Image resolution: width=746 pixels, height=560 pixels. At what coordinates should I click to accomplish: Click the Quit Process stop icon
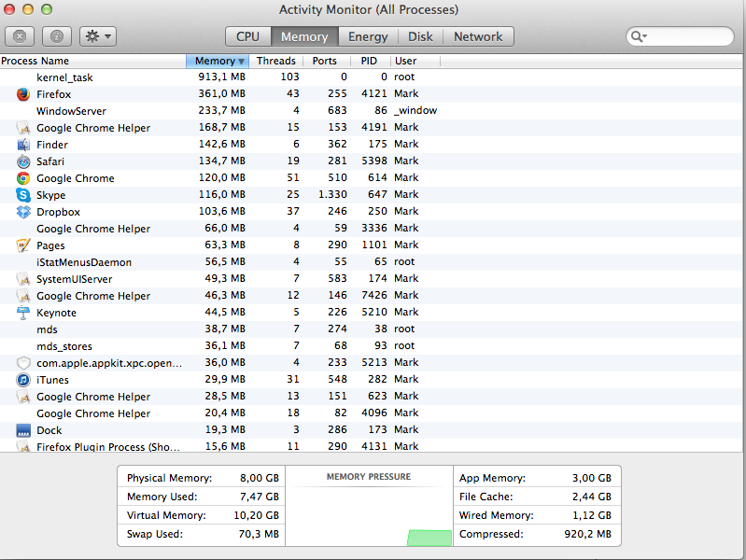(x=20, y=36)
